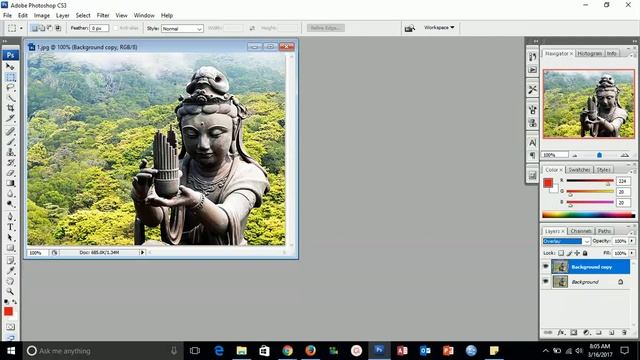
Task: Choose Add to selection mode
Action: (x=42, y=28)
